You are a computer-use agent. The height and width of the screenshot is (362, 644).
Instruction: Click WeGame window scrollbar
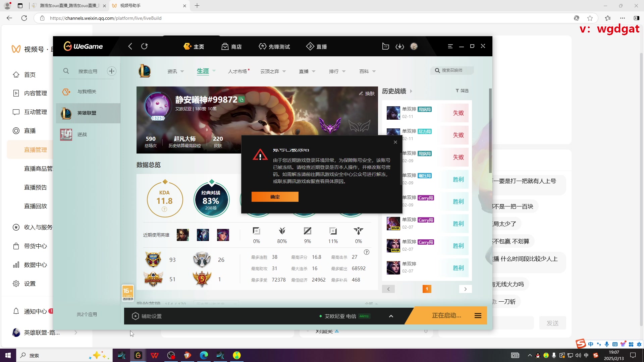[x=490, y=131]
